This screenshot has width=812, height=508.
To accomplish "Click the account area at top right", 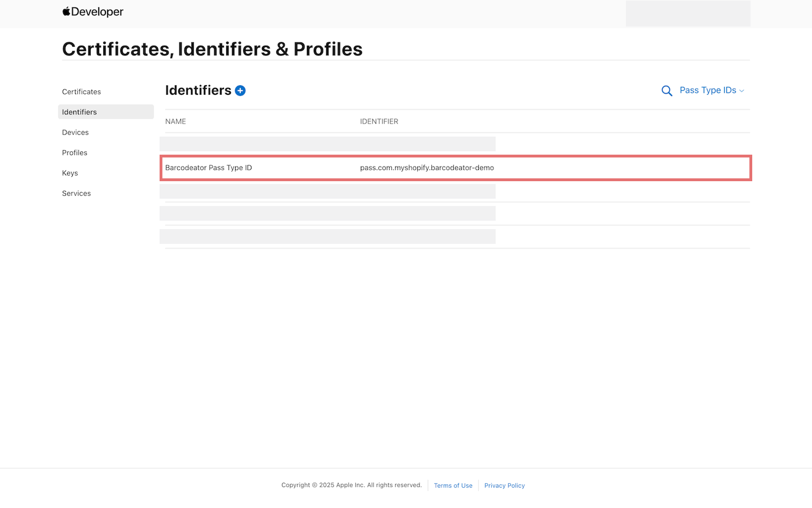I will coord(688,13).
